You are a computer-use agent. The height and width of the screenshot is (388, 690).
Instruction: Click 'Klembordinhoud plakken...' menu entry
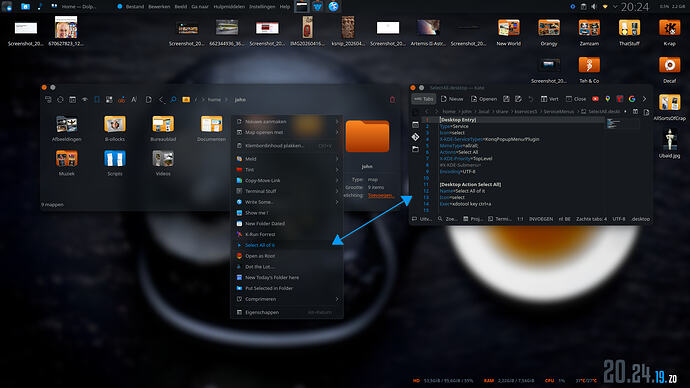286,146
